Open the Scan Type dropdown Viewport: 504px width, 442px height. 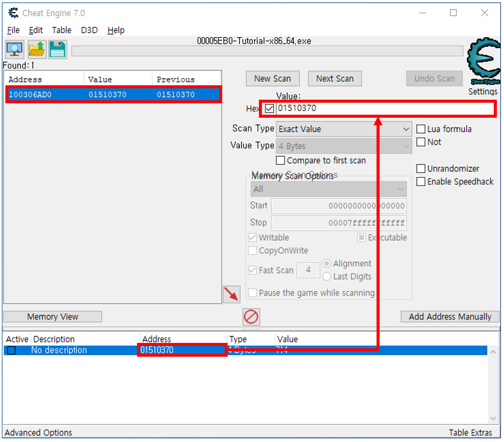tap(344, 129)
